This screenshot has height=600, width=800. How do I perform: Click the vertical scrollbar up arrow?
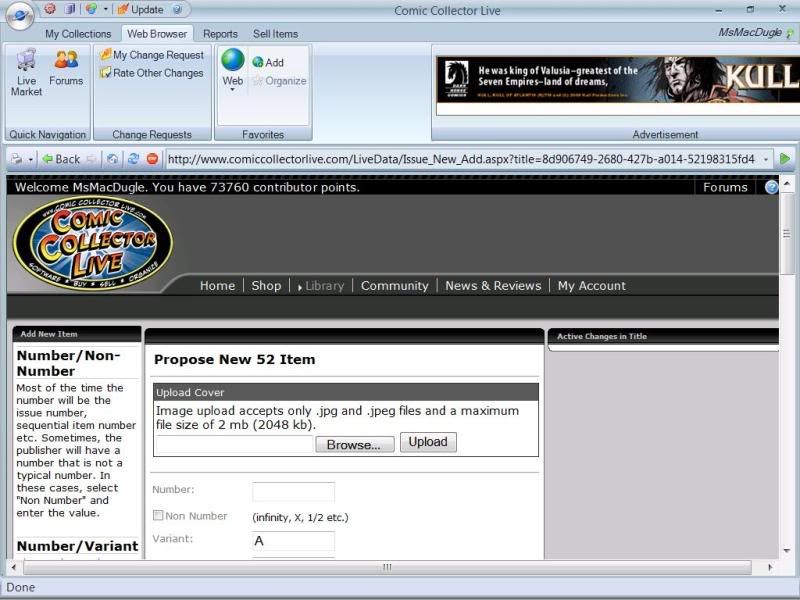pyautogui.click(x=786, y=183)
